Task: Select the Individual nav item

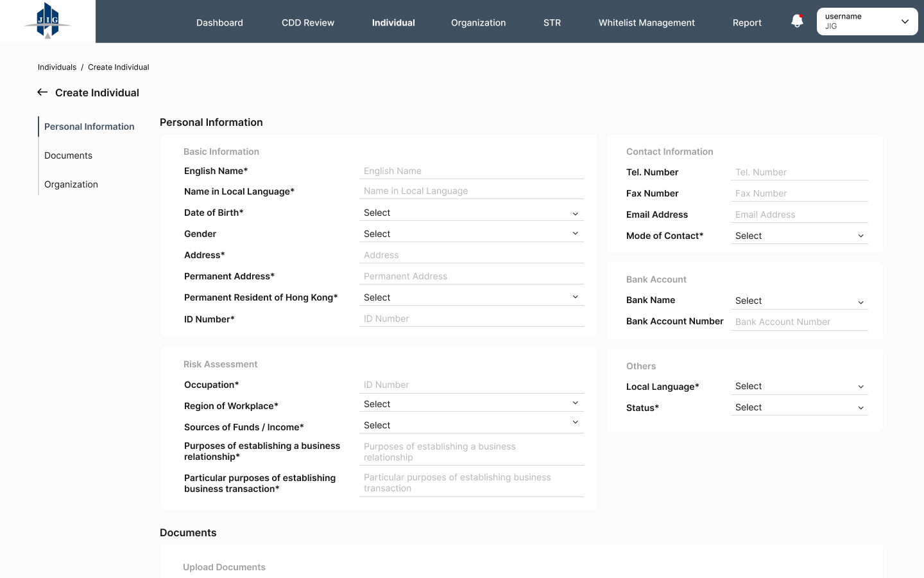Action: pos(393,22)
